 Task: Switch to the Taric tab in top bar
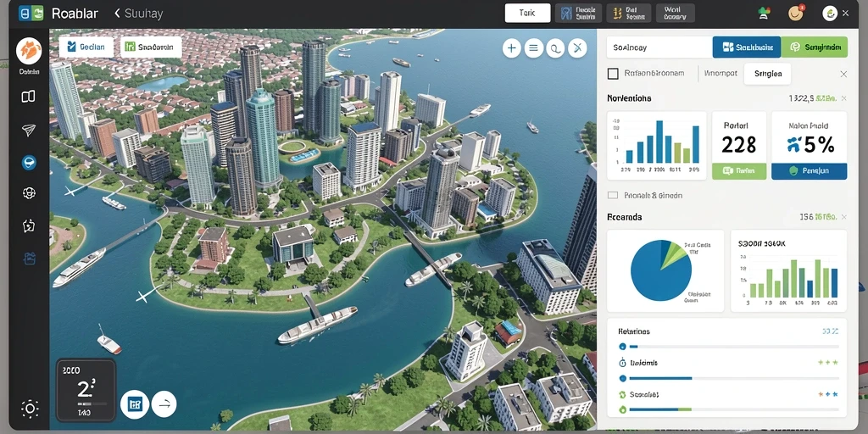coord(527,14)
